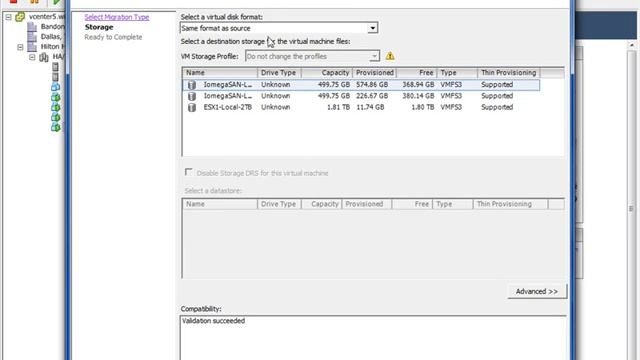Open the VM Storage Profile dropdown
This screenshot has width=640, height=360.
point(374,56)
